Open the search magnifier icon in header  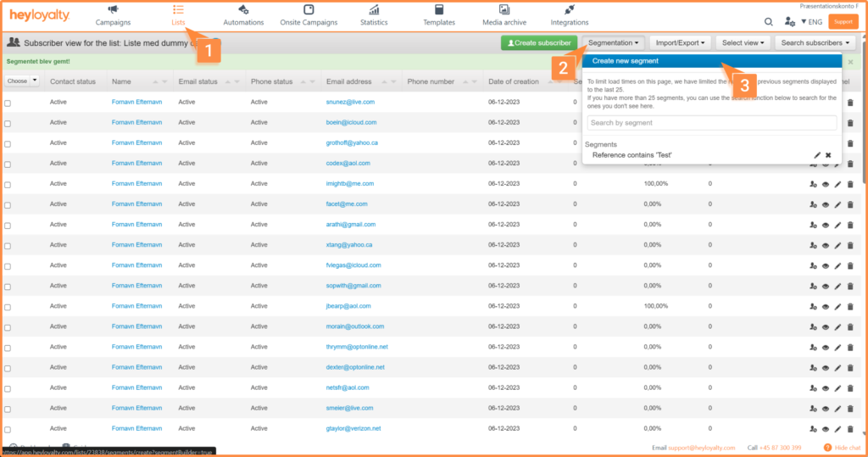coord(768,21)
